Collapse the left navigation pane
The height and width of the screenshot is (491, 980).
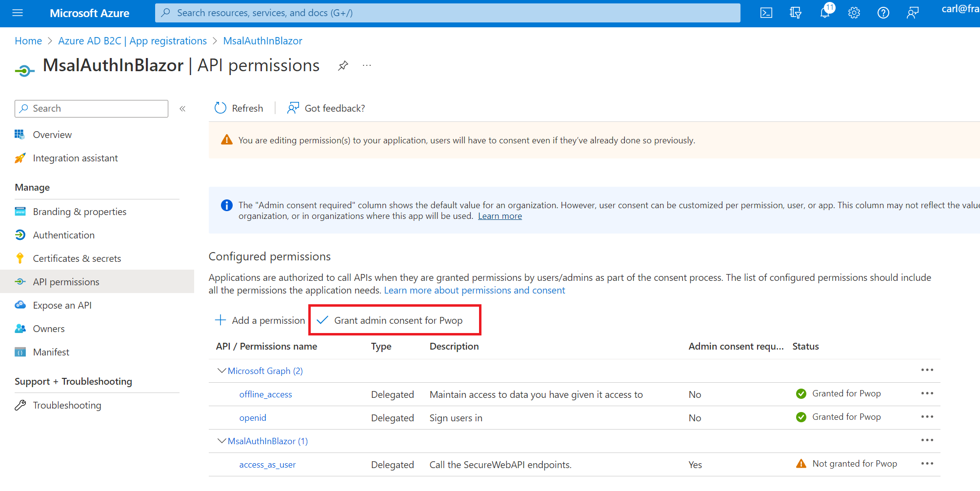coord(182,109)
